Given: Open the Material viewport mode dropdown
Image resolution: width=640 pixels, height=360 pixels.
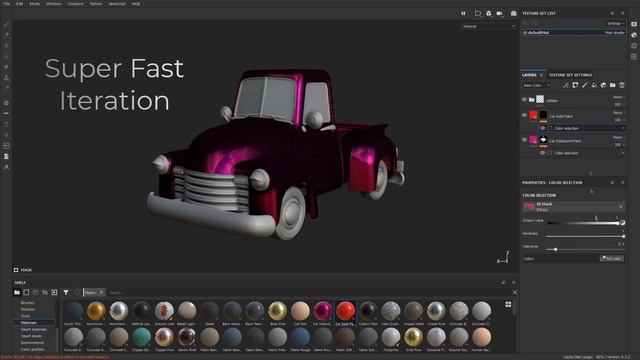Looking at the screenshot, I should coord(489,27).
